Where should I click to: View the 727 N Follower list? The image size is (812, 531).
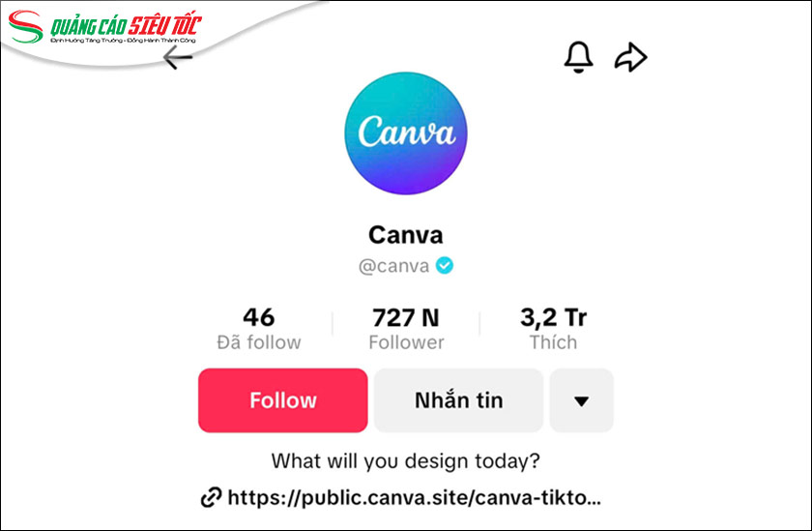pyautogui.click(x=406, y=329)
